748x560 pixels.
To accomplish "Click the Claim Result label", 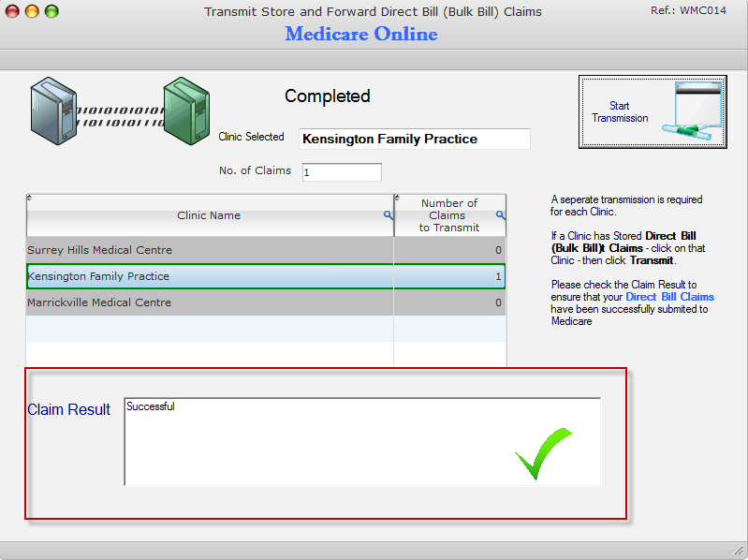I will [68, 409].
